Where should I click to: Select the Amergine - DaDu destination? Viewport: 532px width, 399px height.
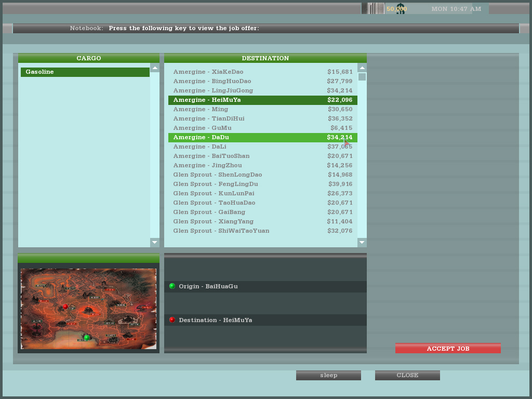click(262, 138)
